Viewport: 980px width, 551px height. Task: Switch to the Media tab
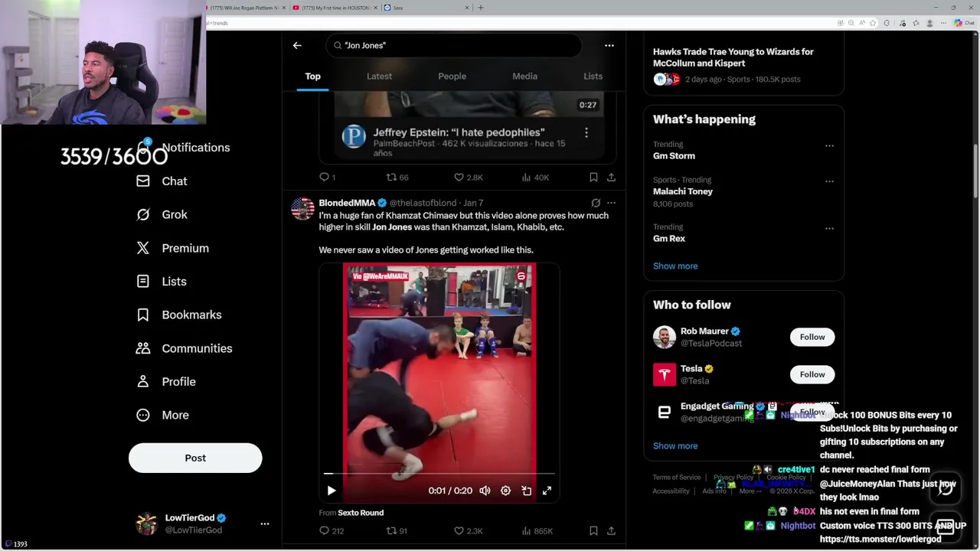(524, 77)
